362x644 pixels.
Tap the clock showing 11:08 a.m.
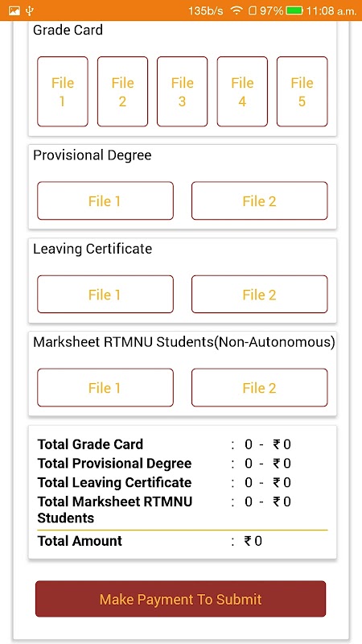[331, 10]
